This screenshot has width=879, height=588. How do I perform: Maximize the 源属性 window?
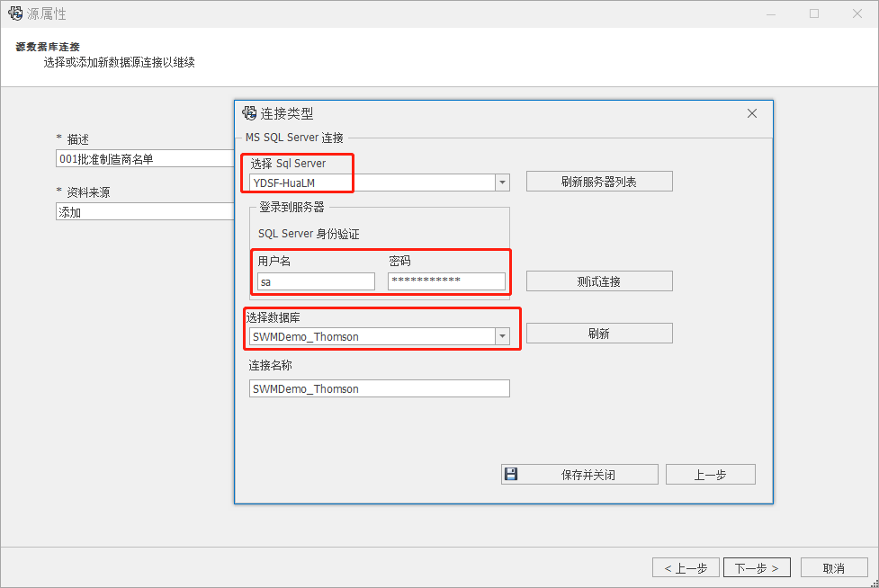[x=813, y=14]
